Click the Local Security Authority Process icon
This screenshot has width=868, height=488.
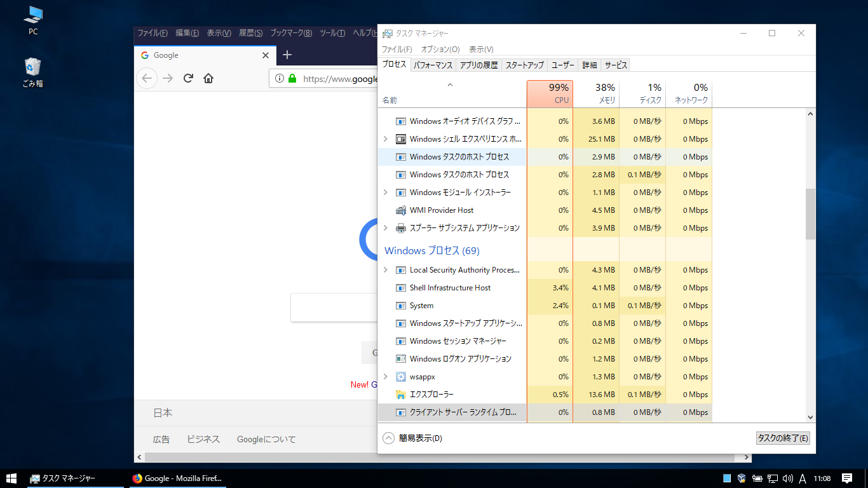[x=401, y=270]
